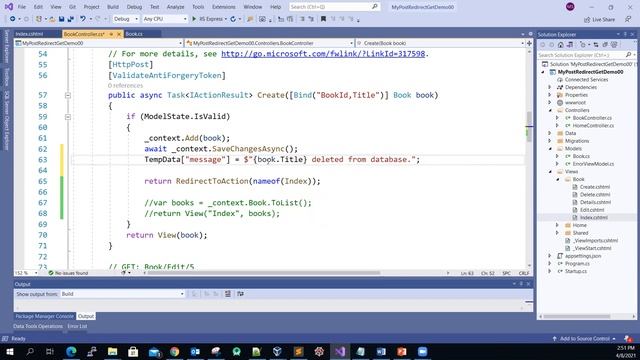Expand the Migrations folder
The height and width of the screenshot is (360, 640).
coord(549,141)
